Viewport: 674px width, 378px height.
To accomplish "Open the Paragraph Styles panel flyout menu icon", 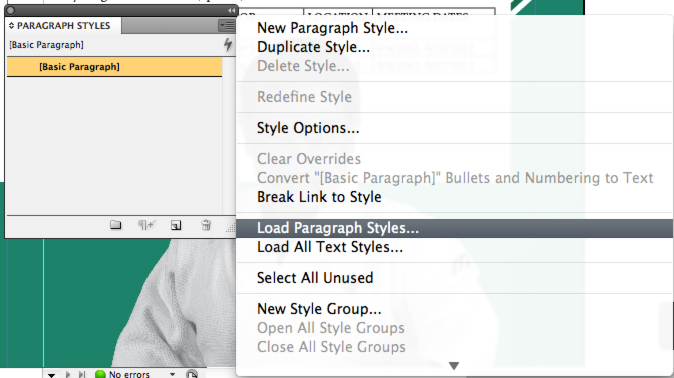I will (227, 26).
